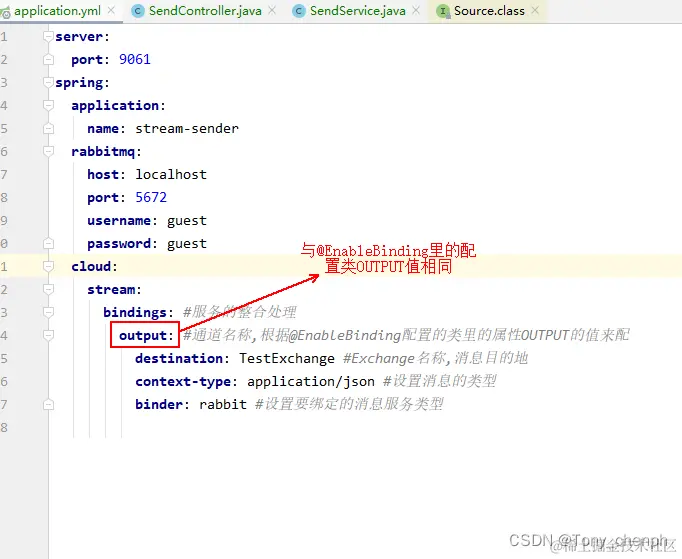
Task: Click the stream key
Action: (111, 290)
